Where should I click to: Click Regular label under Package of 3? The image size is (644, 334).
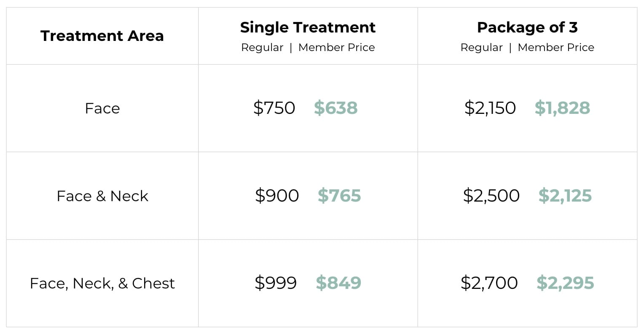tap(481, 48)
